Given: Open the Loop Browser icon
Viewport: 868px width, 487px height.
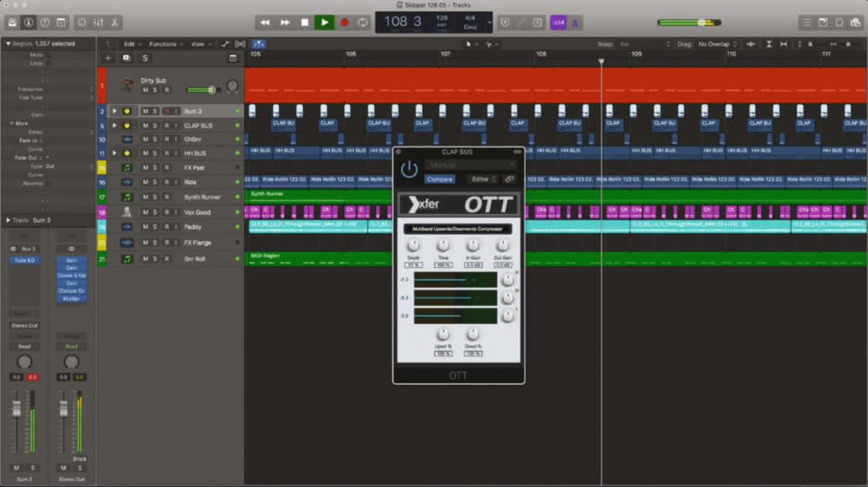Looking at the screenshot, I should 840,23.
